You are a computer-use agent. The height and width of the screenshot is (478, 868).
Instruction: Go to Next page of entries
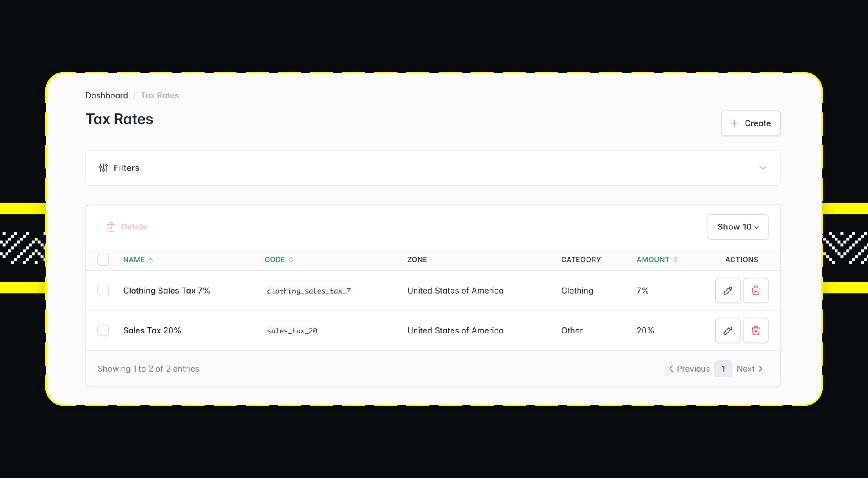tap(749, 369)
